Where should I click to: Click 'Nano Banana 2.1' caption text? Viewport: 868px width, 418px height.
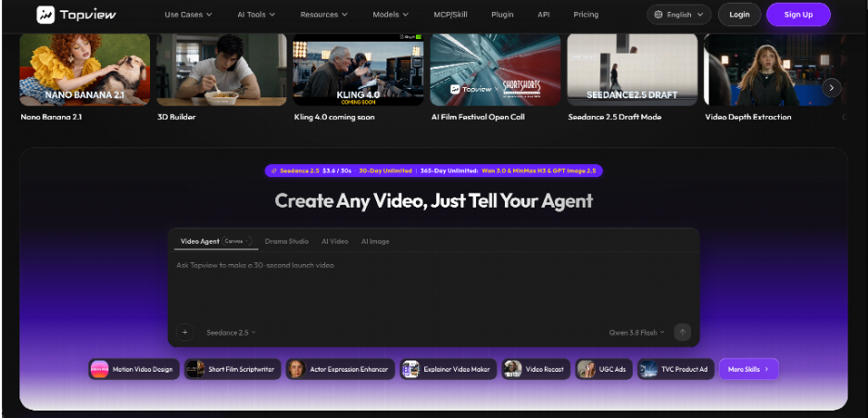tap(51, 118)
